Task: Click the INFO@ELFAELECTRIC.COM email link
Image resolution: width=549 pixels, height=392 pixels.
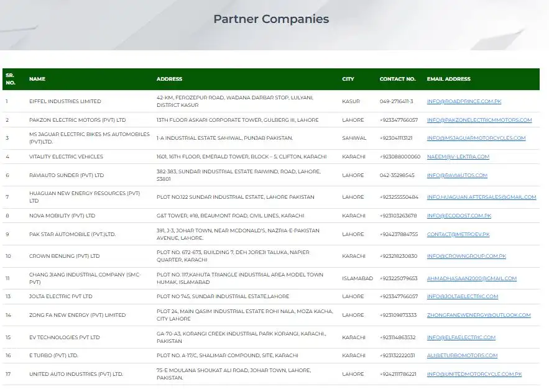Action: pyautogui.click(x=461, y=337)
